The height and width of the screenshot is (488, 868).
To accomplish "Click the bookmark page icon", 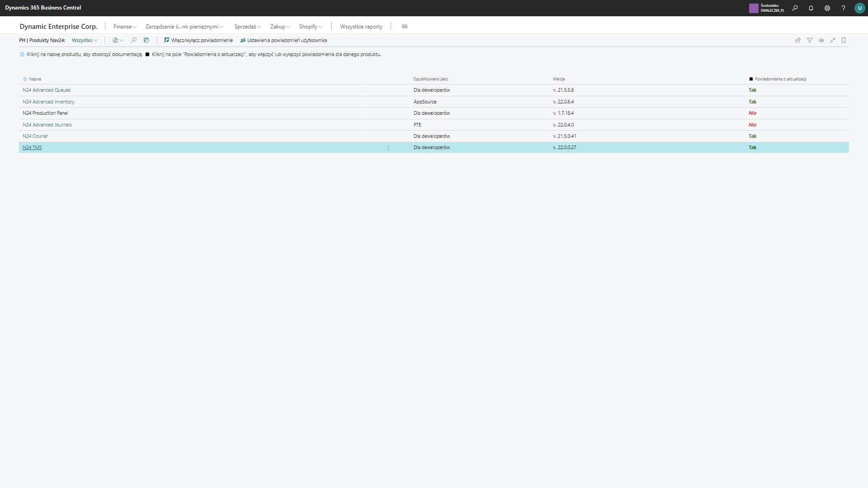I will [844, 40].
